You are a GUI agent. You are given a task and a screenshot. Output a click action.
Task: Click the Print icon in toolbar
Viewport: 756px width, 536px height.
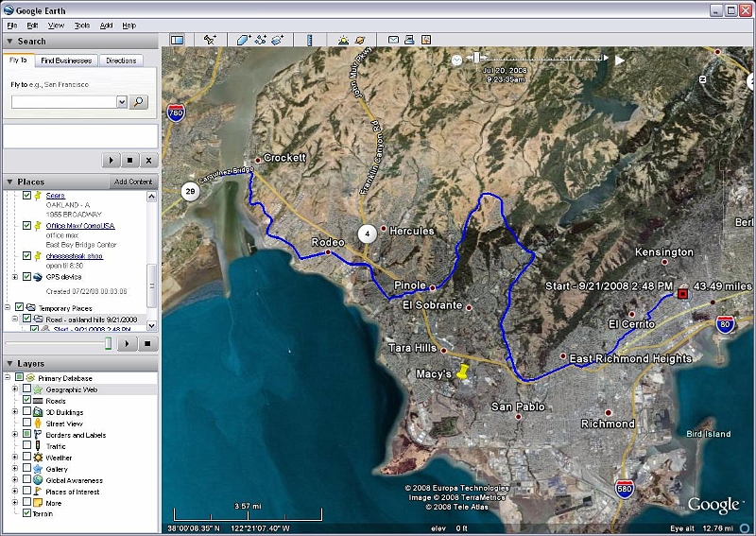(409, 40)
